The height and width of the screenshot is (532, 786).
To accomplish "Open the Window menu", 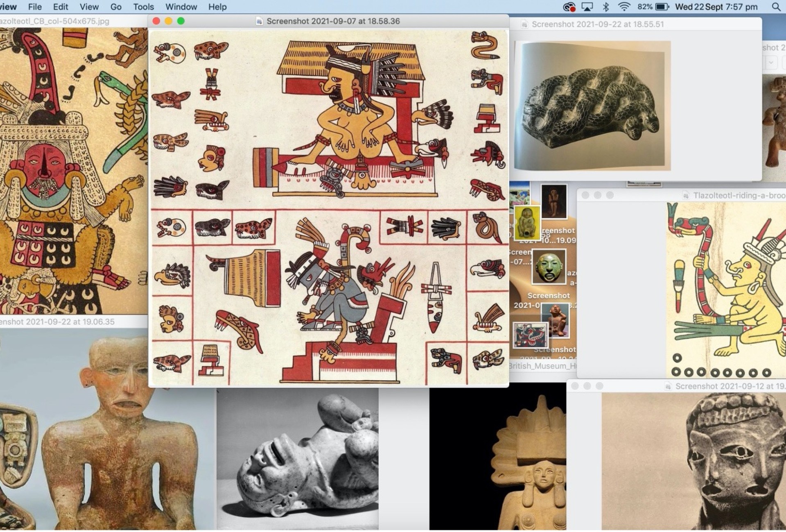I will [x=181, y=7].
